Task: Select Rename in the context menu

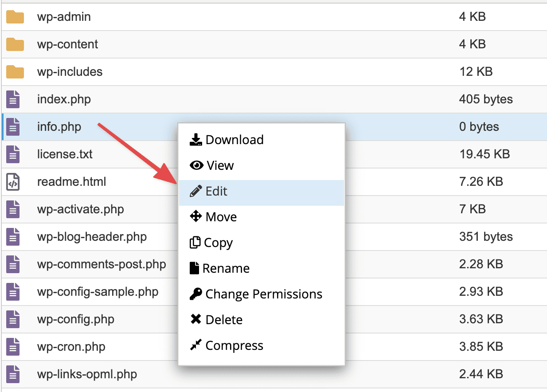Action: click(x=227, y=268)
